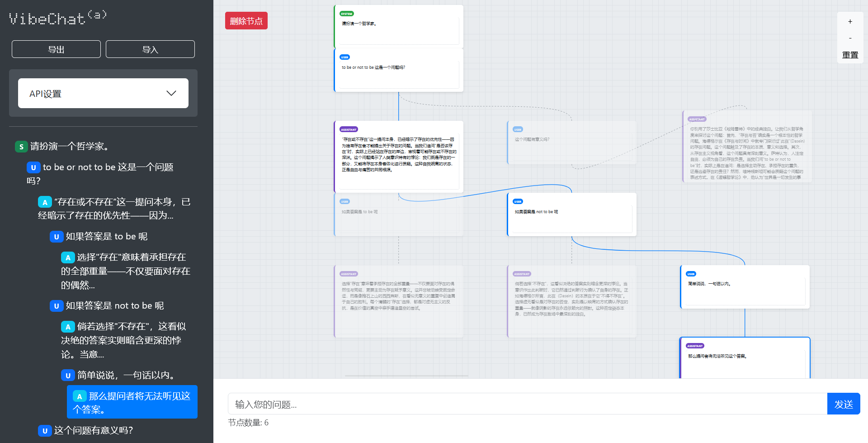Click the faded USER node 如果答案是 to be 呢
868x443 pixels.
[x=399, y=214]
